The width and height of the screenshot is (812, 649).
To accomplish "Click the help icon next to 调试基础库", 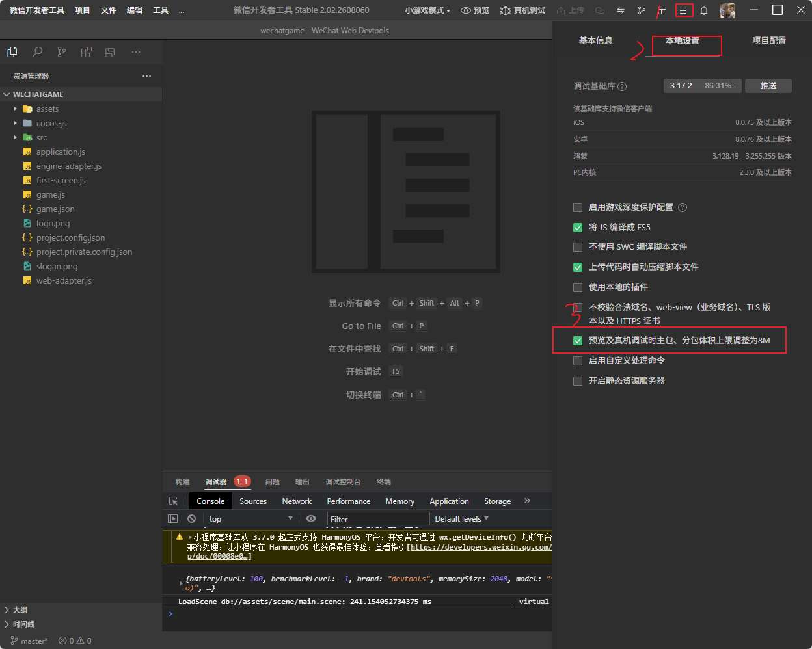I will (622, 86).
